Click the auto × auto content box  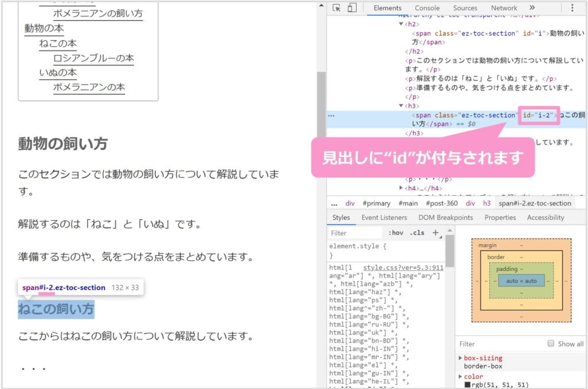coord(521,281)
